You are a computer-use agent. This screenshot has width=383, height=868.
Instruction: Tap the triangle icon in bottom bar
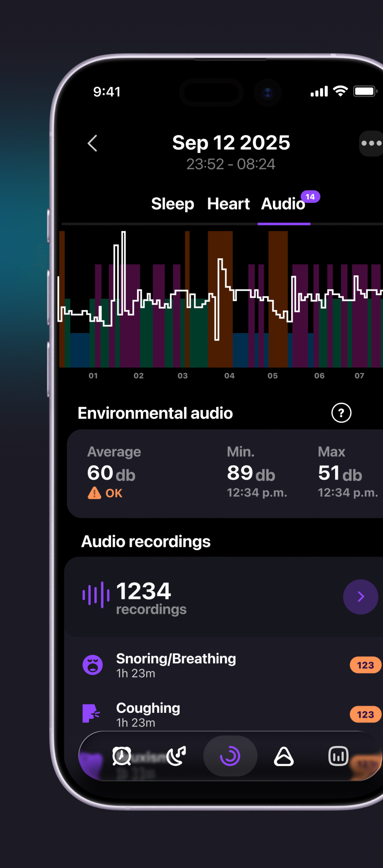(284, 756)
